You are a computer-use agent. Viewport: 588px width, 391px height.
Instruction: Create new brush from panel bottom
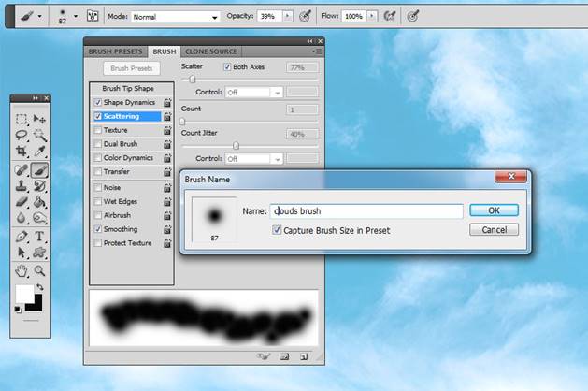pyautogui.click(x=304, y=356)
